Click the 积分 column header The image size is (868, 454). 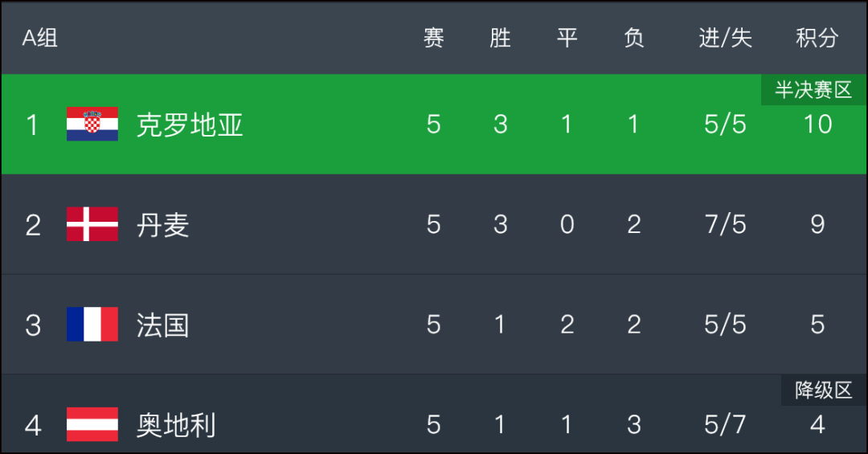[x=817, y=39]
